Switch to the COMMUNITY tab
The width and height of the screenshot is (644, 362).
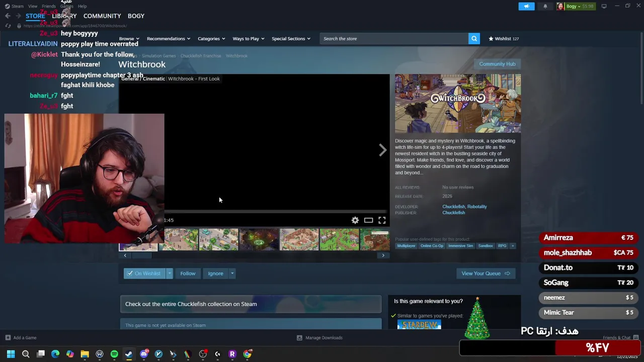[102, 16]
